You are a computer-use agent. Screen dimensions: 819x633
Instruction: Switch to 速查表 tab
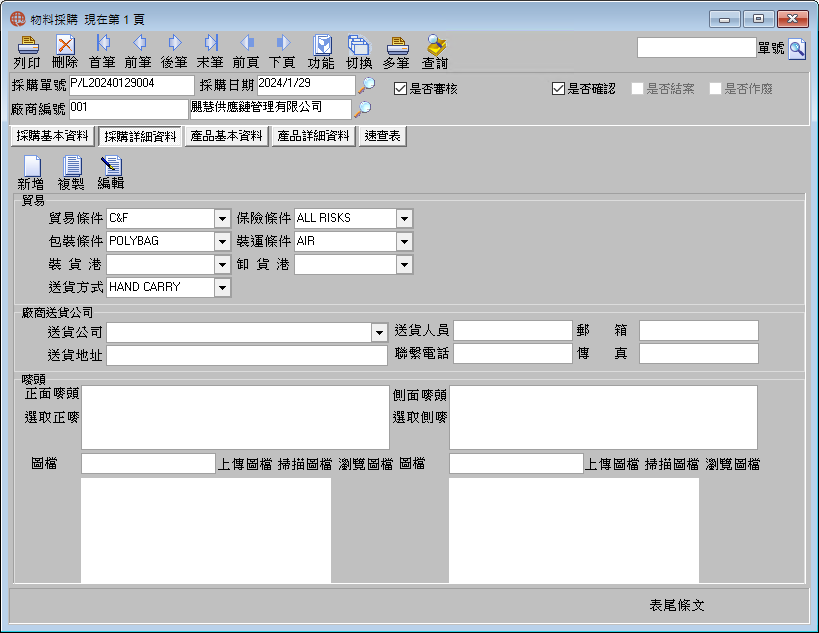pos(382,136)
